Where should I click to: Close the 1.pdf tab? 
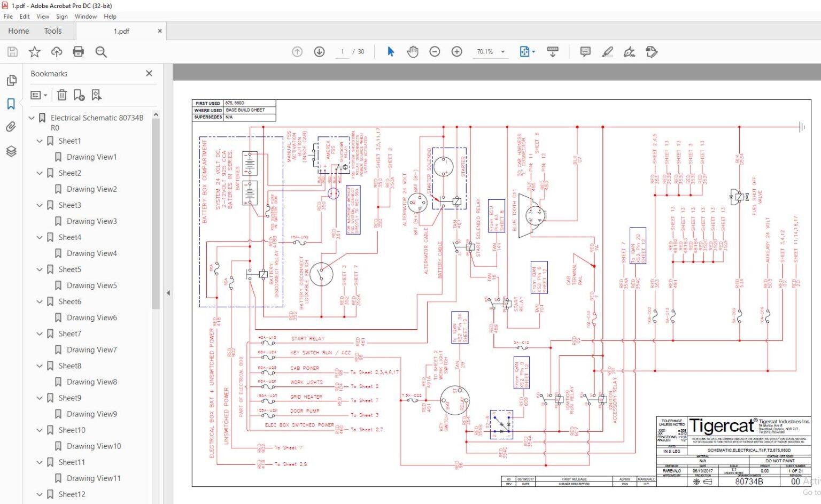point(159,31)
